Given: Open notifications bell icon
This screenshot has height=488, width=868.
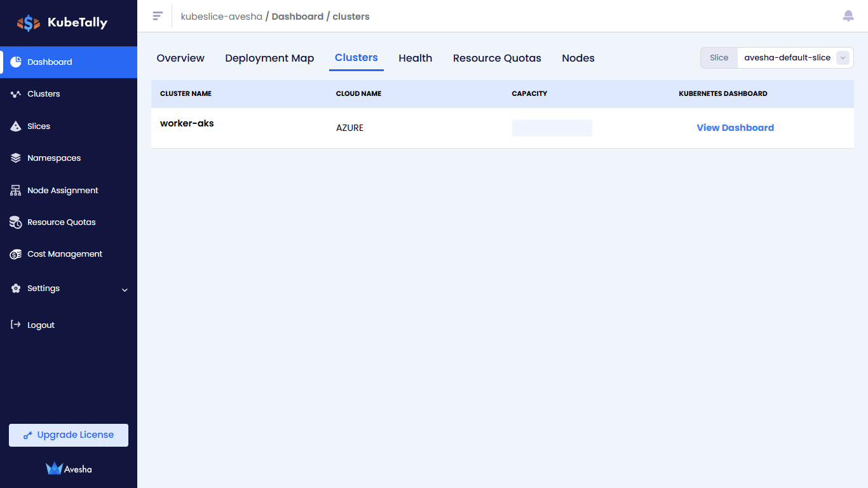Looking at the screenshot, I should coord(848,16).
